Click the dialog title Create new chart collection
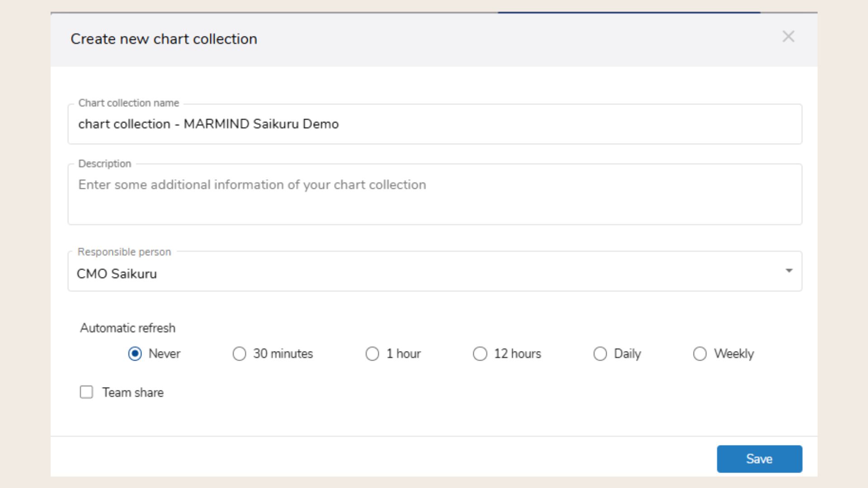Viewport: 868px width, 488px height. [163, 39]
